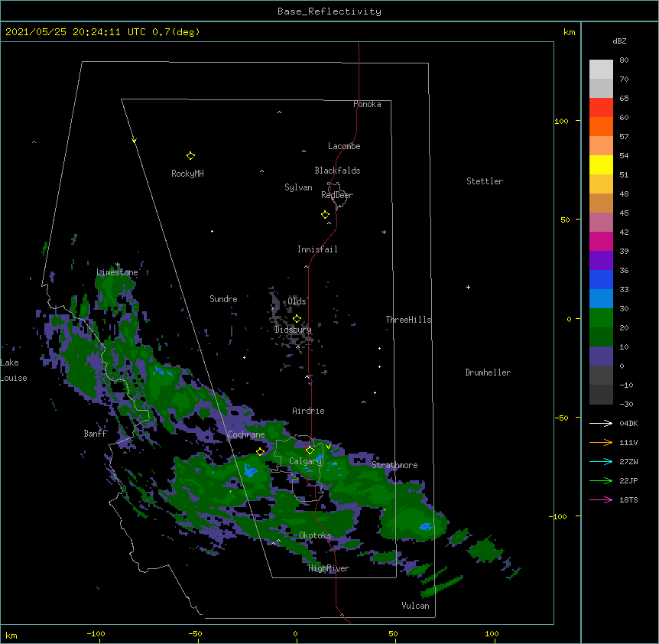Click the RedDeer city label
Screen dimensions: 659x644
click(337, 195)
